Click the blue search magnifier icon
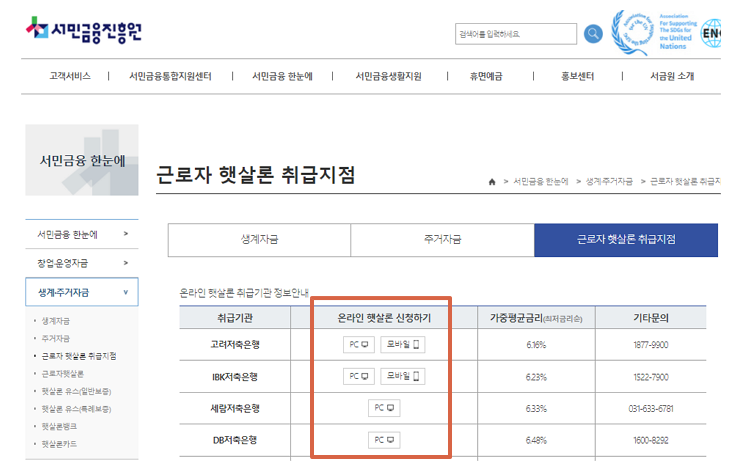The height and width of the screenshot is (468, 734). [593, 34]
